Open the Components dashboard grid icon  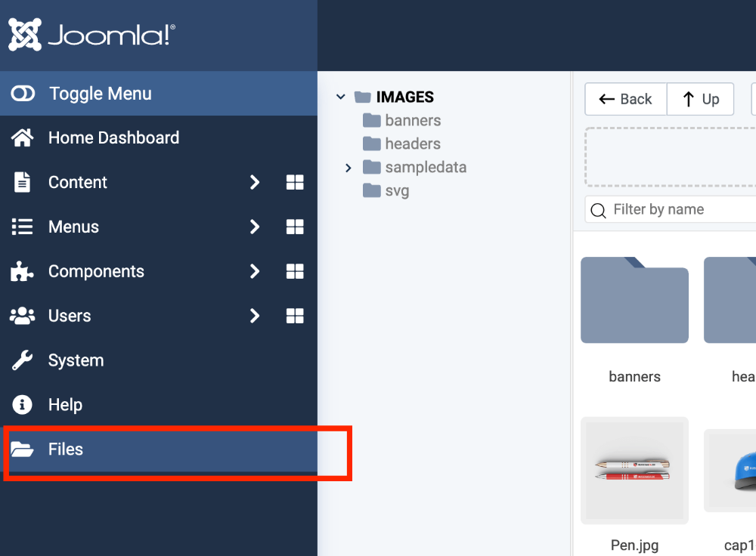point(295,272)
